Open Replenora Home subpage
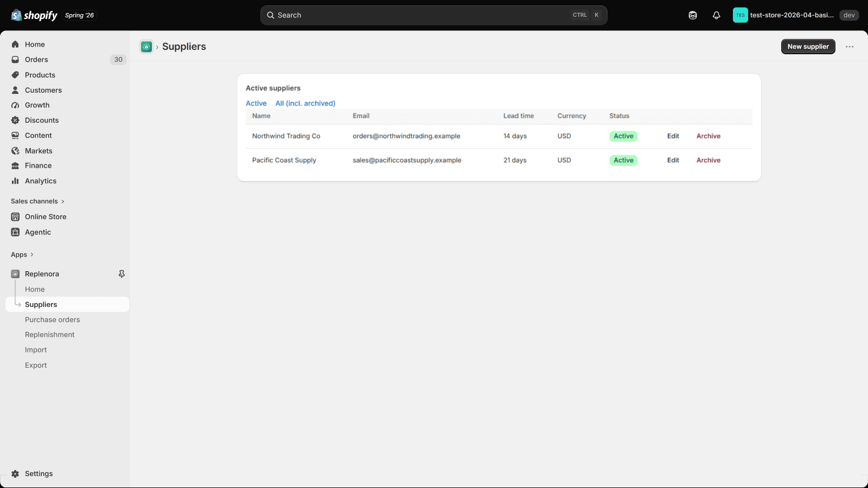Screen dimensions: 868x488 coord(35,290)
